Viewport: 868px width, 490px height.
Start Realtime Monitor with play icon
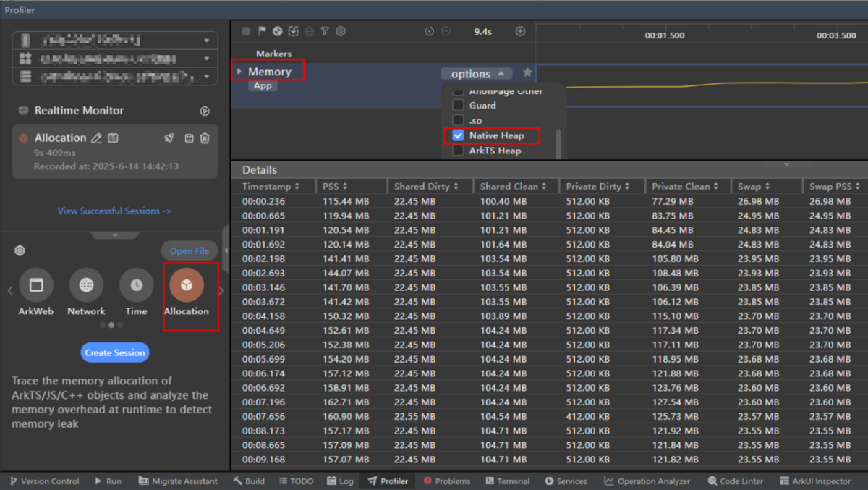coord(205,111)
